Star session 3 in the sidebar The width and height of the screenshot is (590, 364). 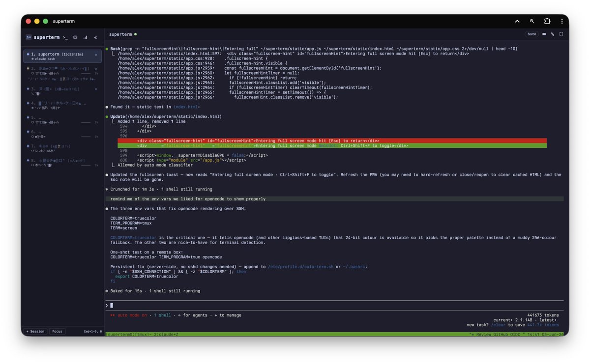pos(96,89)
